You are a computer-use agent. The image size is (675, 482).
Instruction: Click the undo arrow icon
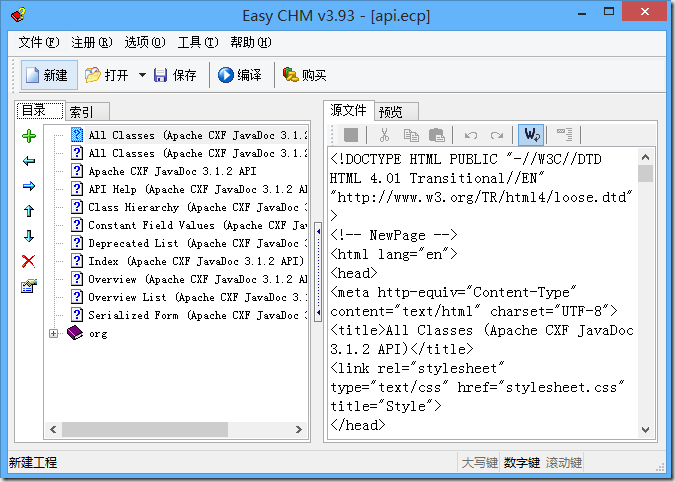click(471, 135)
